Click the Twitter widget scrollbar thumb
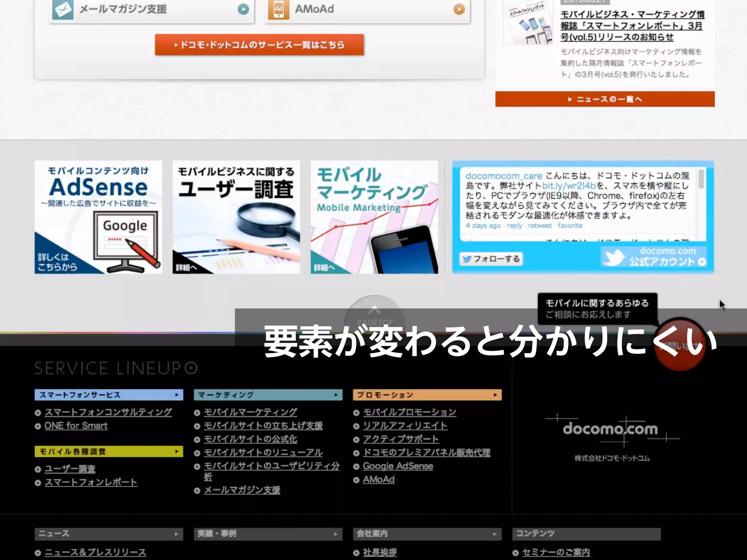Screen dimensions: 747x560 701,179
